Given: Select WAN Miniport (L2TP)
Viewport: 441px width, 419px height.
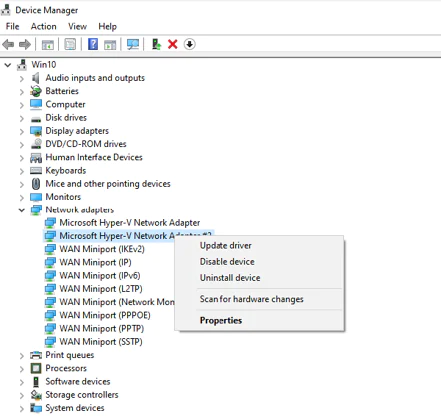Looking at the screenshot, I should [101, 289].
